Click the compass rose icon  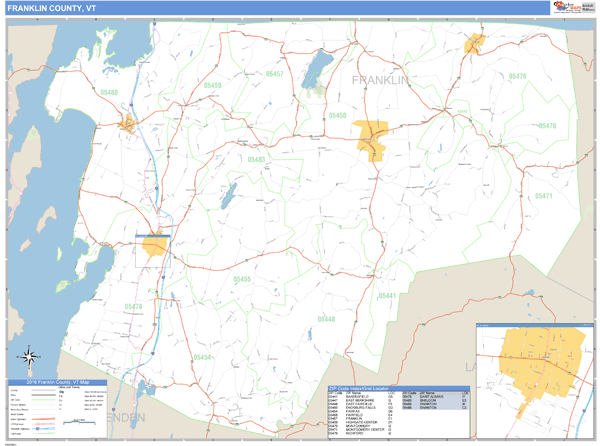[29, 357]
